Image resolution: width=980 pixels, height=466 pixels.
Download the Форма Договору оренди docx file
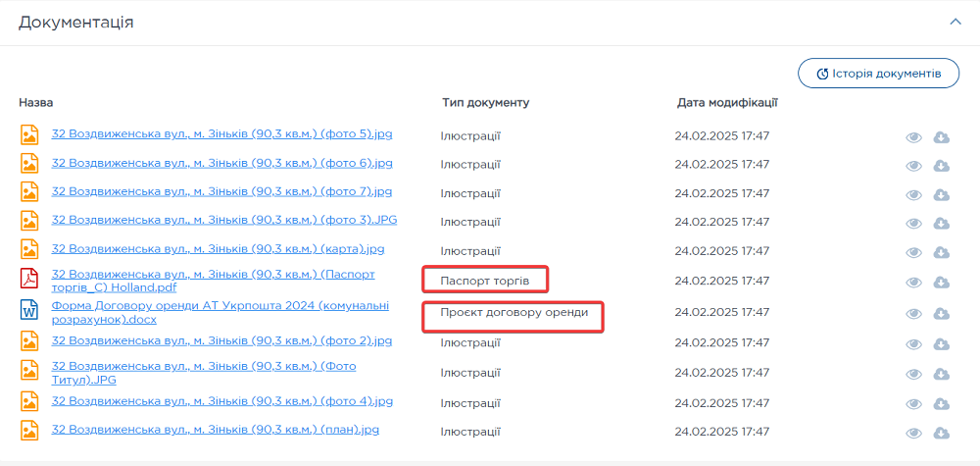(941, 314)
